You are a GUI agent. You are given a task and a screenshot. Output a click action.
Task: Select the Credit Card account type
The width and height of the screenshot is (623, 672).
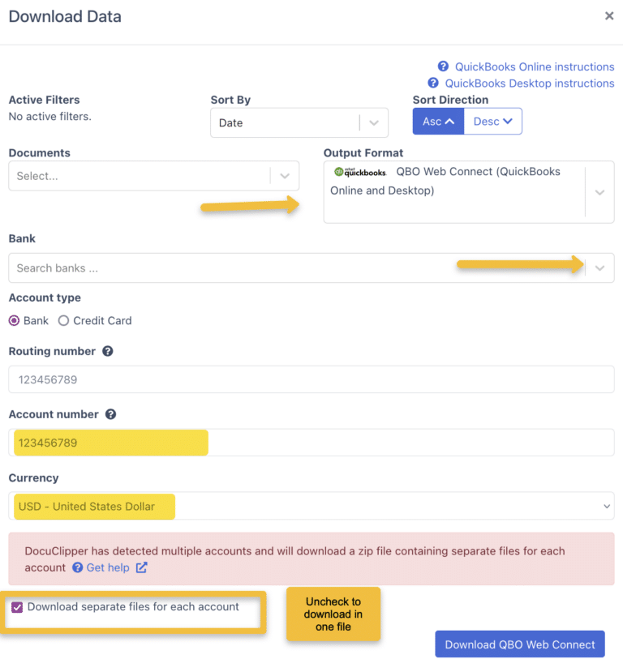coord(63,320)
